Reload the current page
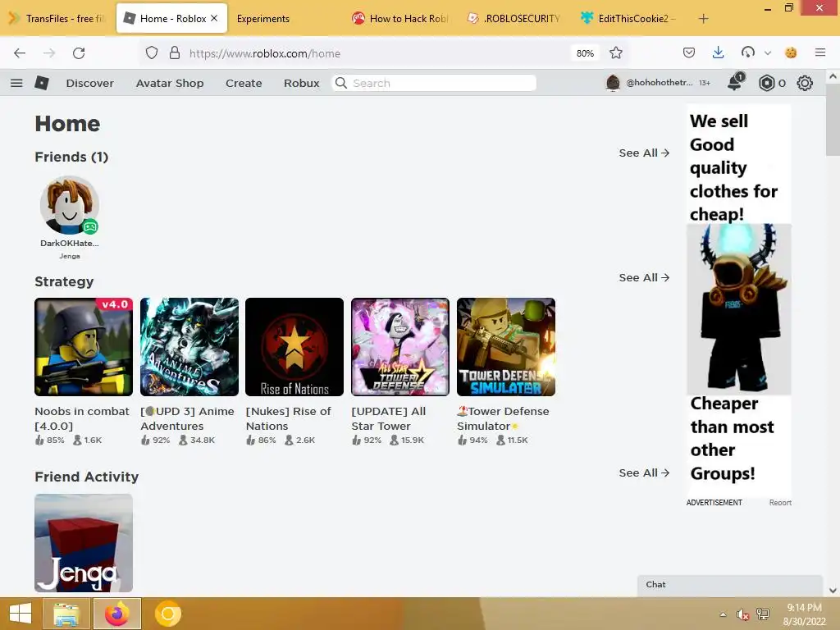 [79, 53]
